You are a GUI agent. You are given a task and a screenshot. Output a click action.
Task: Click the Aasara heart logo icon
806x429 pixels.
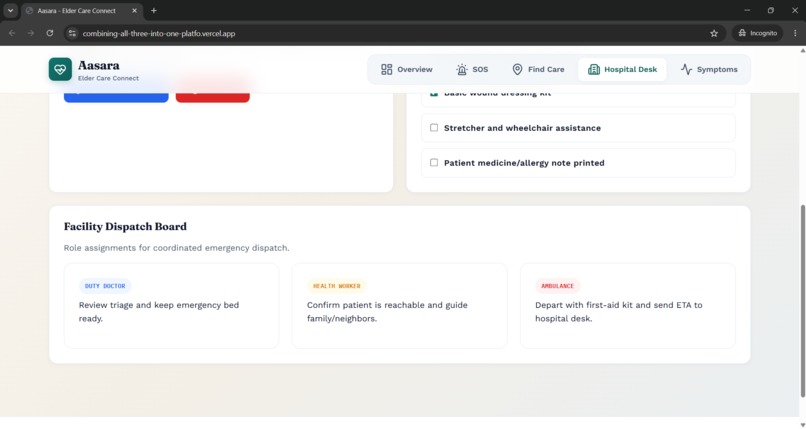(x=60, y=69)
